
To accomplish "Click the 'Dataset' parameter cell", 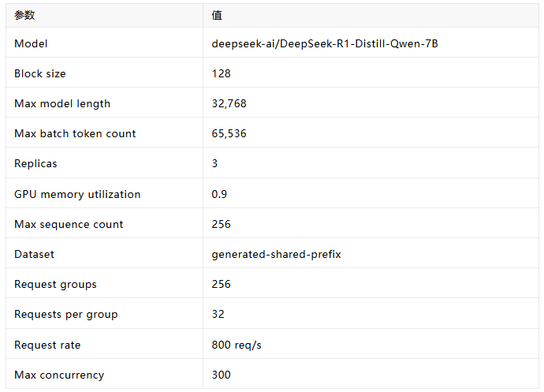I will (x=104, y=252).
